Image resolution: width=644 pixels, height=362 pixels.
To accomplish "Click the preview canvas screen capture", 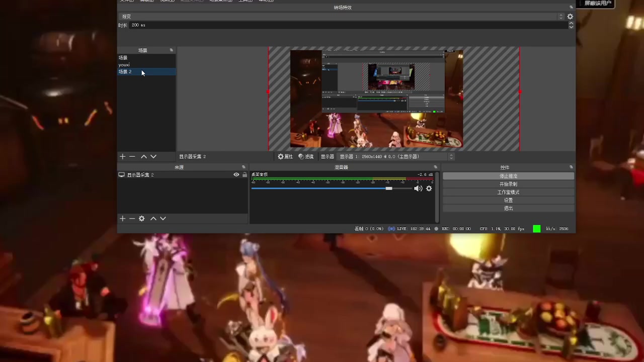I will (376, 99).
